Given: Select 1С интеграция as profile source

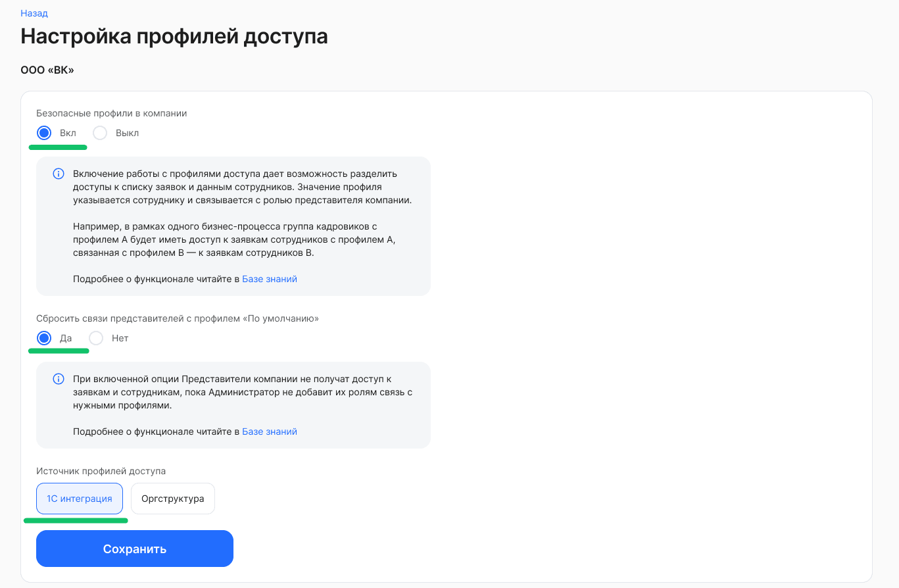Looking at the screenshot, I should [79, 498].
